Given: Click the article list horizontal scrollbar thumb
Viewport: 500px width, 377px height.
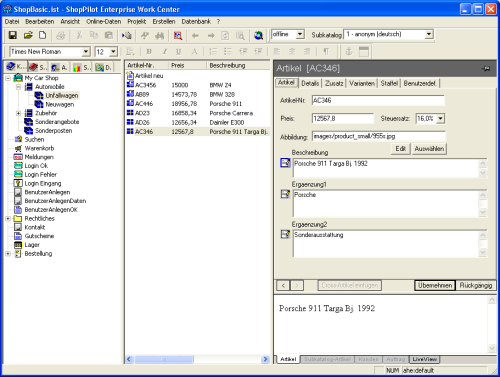Looking at the screenshot, I should click(x=164, y=359).
